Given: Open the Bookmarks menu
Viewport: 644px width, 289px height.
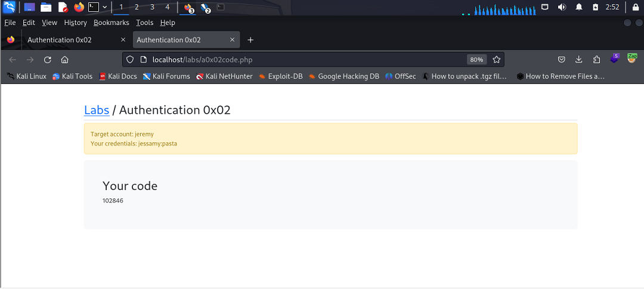Looking at the screenshot, I should 112,23.
